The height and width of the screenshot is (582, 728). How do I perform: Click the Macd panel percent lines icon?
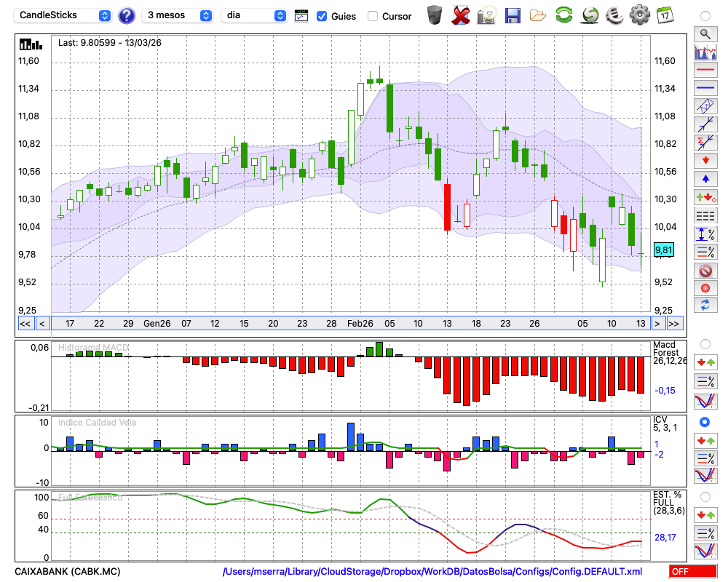(x=705, y=381)
